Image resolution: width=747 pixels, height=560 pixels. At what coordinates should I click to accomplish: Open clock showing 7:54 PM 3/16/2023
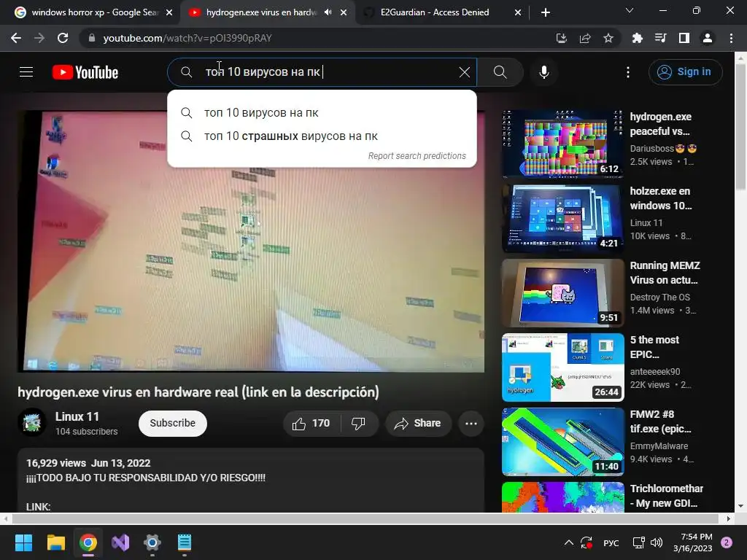693,542
